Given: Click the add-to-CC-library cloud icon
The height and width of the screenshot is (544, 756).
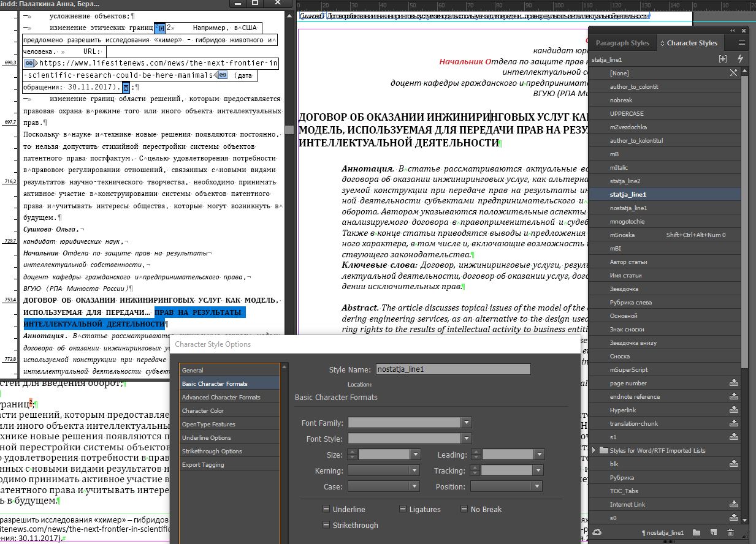Looking at the screenshot, I should (x=598, y=532).
